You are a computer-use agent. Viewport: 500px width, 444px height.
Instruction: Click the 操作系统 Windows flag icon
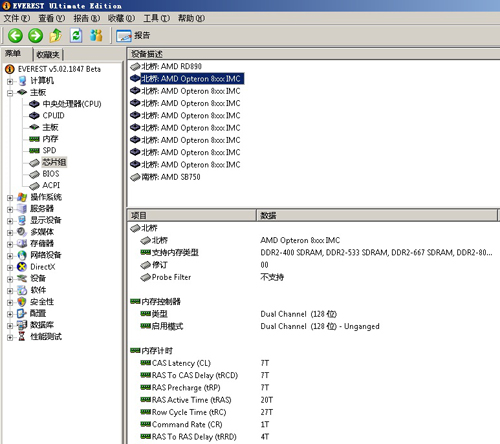tap(22, 197)
